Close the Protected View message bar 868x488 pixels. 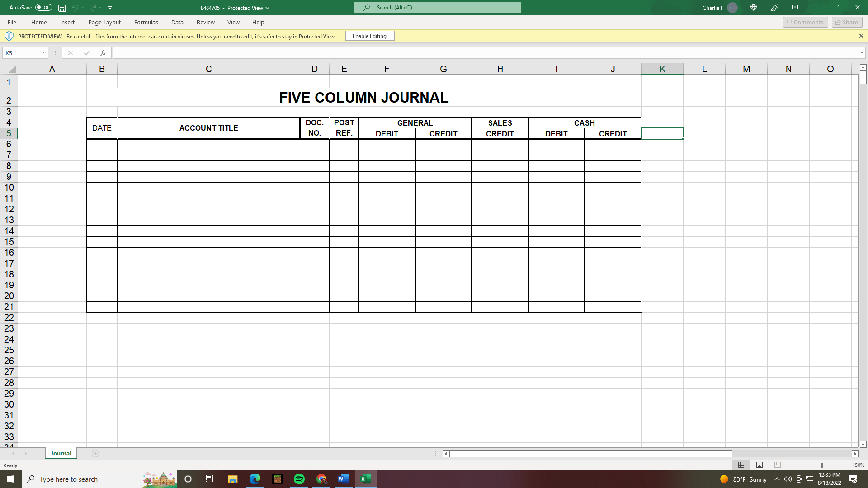click(x=861, y=36)
